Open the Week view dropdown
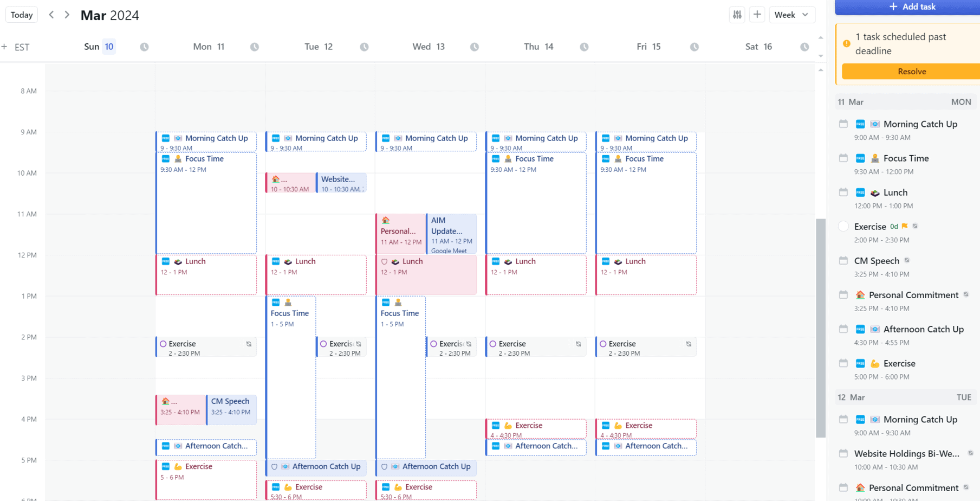Image resolution: width=980 pixels, height=501 pixels. 791,15
